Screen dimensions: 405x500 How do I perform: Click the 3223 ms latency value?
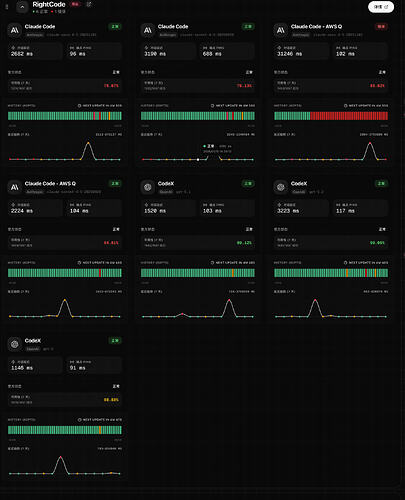click(288, 211)
